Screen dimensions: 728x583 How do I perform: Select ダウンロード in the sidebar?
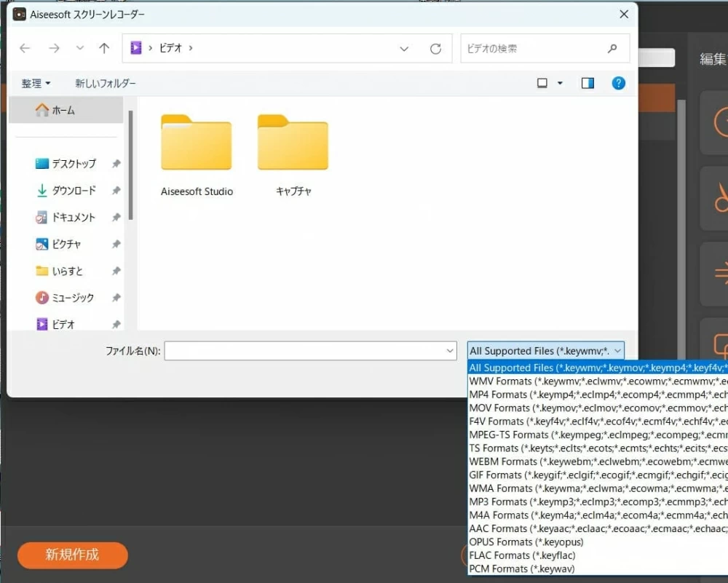pyautogui.click(x=73, y=191)
